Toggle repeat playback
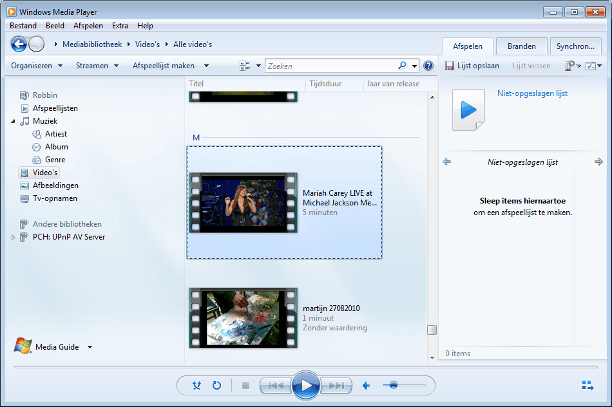Screen dimensions: 612x407 click(217, 386)
